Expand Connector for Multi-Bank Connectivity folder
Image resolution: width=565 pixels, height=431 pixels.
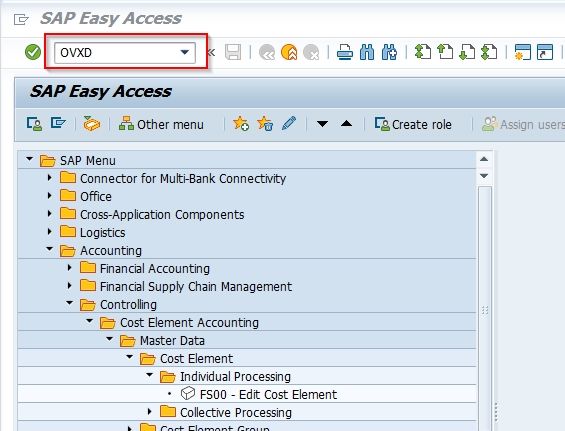tap(50, 178)
